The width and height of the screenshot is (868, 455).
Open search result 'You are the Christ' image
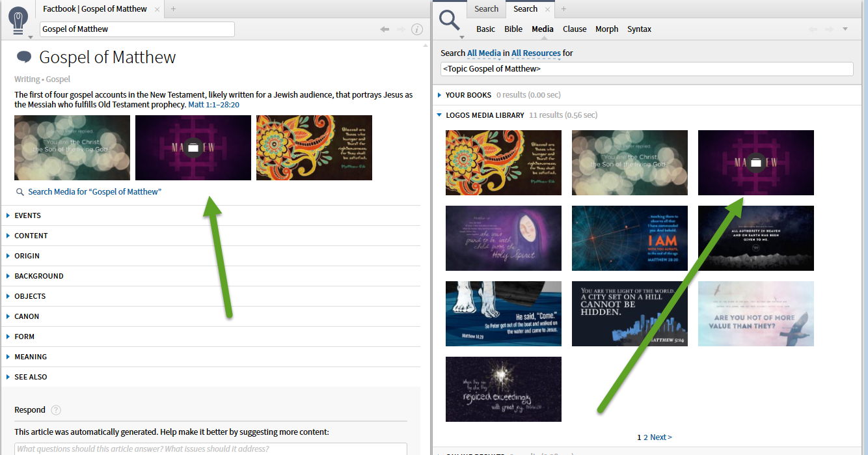[630, 163]
